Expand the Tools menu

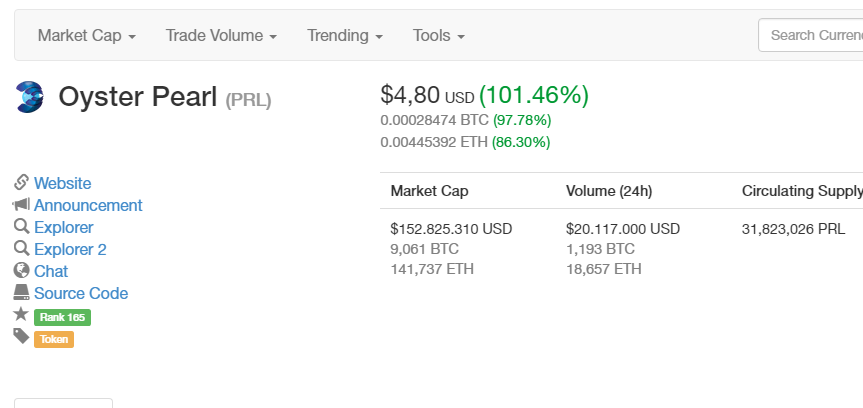tap(439, 35)
